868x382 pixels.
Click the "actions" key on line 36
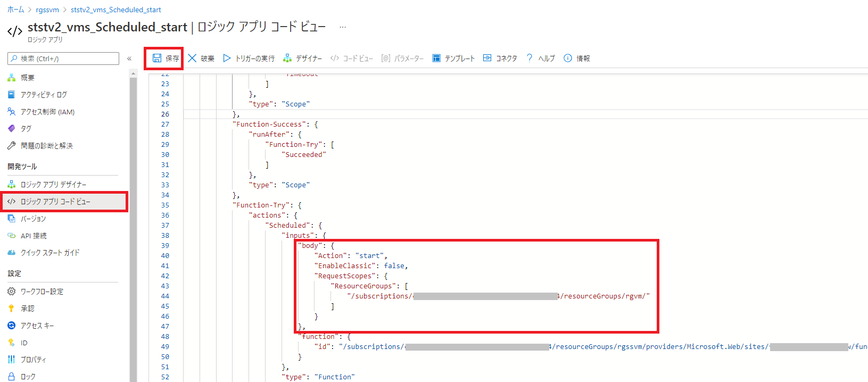267,215
